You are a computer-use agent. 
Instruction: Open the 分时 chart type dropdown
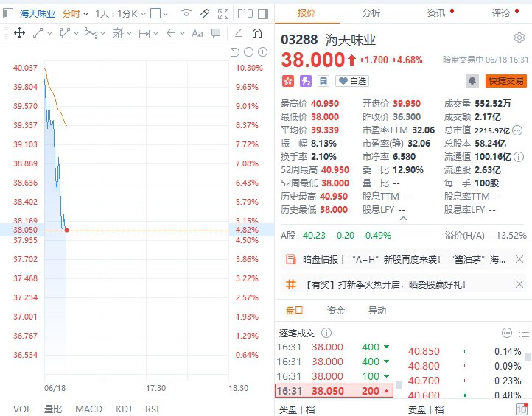click(75, 13)
